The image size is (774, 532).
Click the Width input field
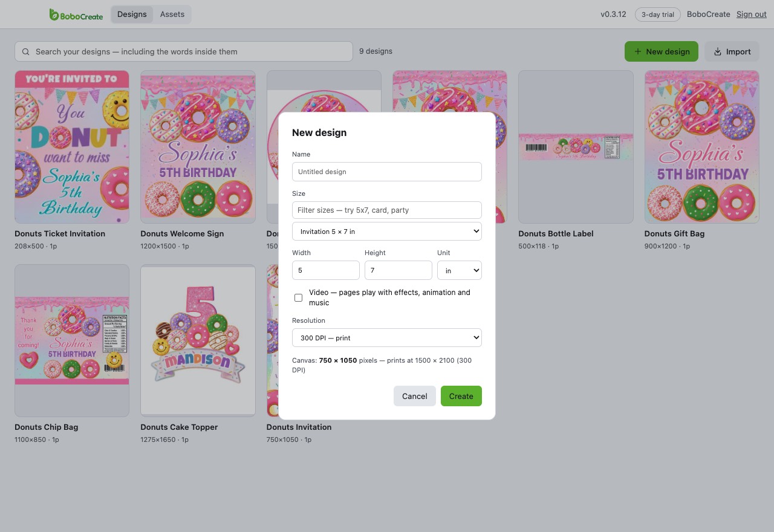click(326, 270)
